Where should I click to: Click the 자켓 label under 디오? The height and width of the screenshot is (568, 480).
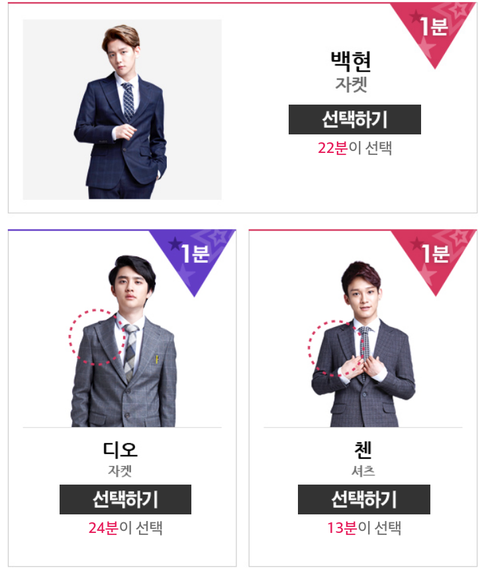point(120,471)
